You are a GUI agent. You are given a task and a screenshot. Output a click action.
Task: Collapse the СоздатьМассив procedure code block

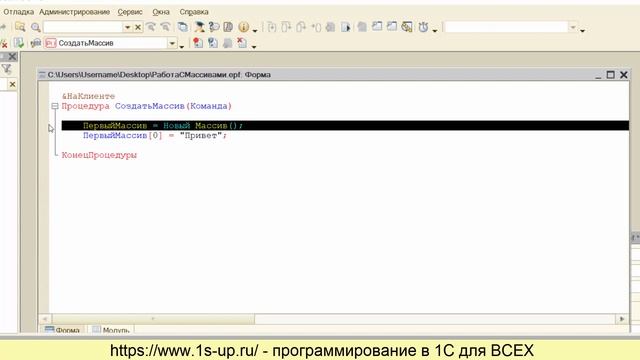click(x=55, y=106)
